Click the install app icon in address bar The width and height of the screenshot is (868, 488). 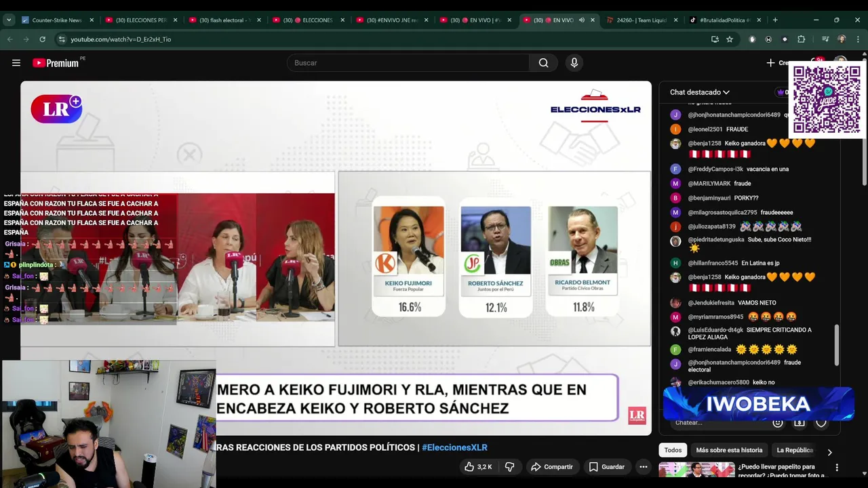coord(715,39)
